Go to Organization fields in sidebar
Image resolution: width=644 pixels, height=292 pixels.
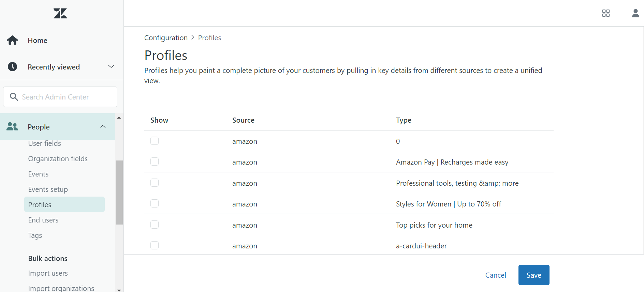click(58, 159)
